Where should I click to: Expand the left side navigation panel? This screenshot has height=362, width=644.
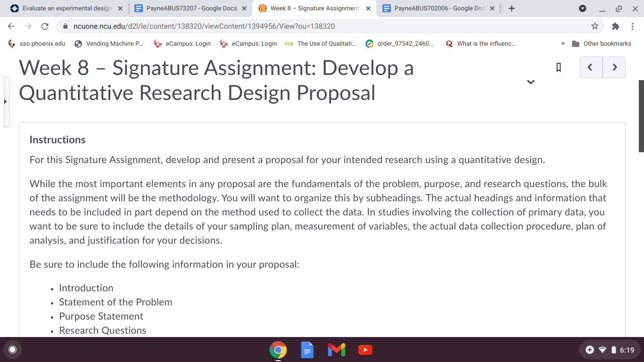[6, 102]
